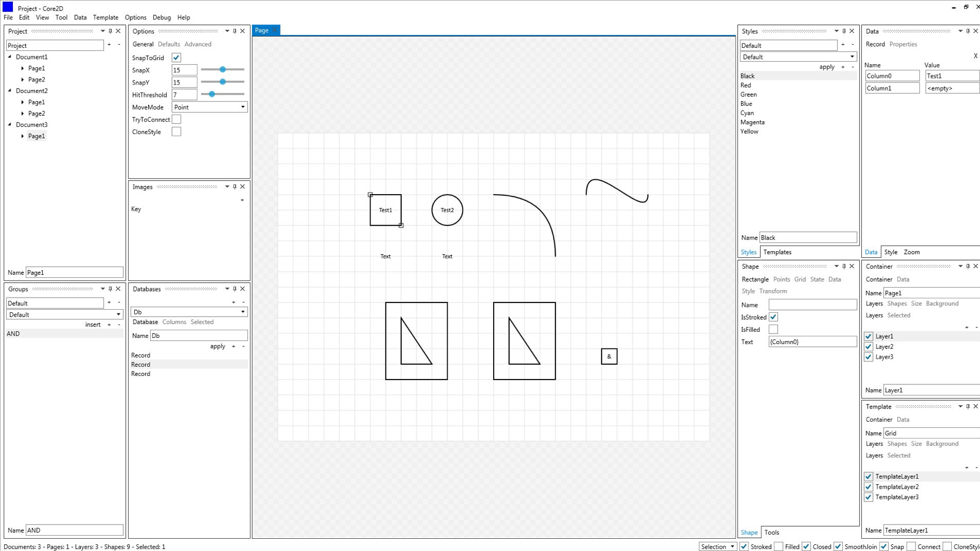Enable the Filled checkbox in the status bar
Screen dimensions: 980x551
click(x=780, y=546)
